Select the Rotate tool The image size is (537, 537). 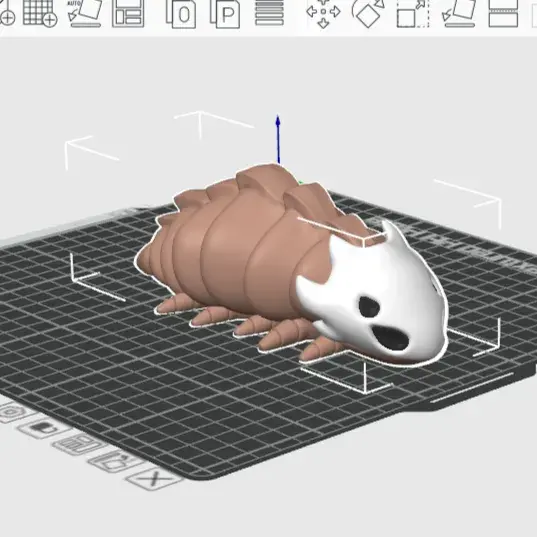tap(368, 13)
